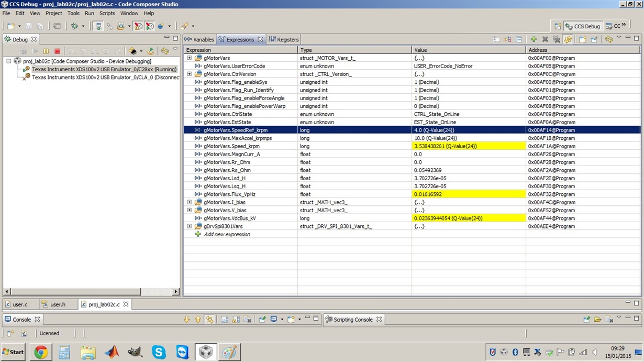Click the Debug bug icon in main toolbar
This screenshot has width=644, height=362.
(75, 26)
